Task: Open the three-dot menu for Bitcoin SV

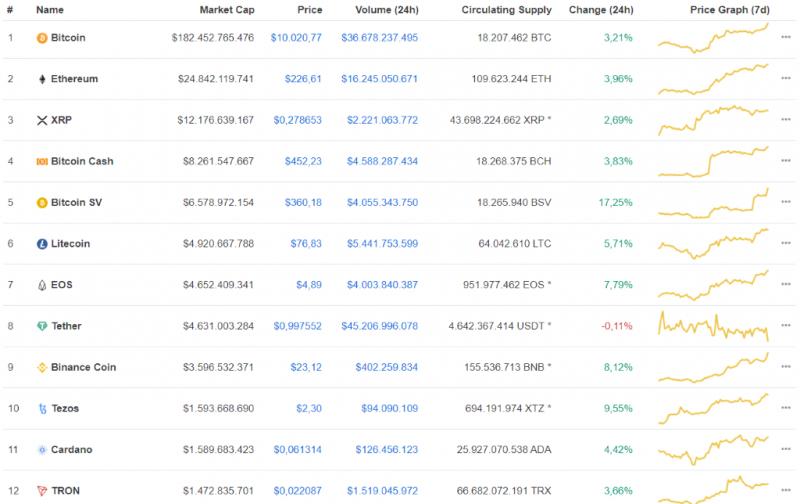Action: 786,203
